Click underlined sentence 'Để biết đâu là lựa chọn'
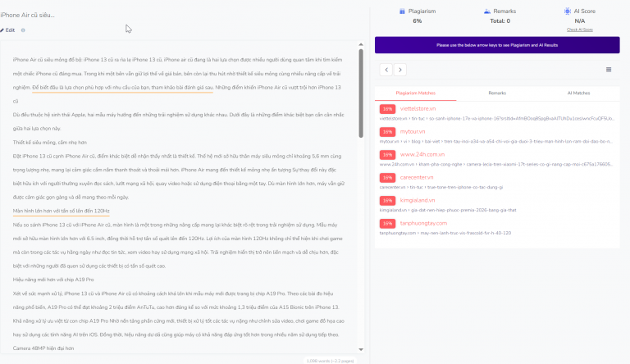This screenshot has height=364, width=630. click(x=122, y=88)
